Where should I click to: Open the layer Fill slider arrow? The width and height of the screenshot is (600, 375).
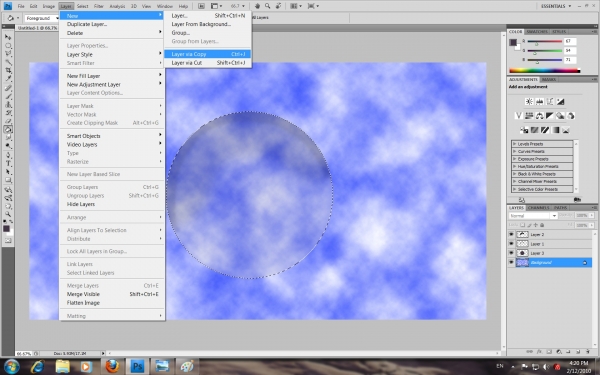[592, 225]
